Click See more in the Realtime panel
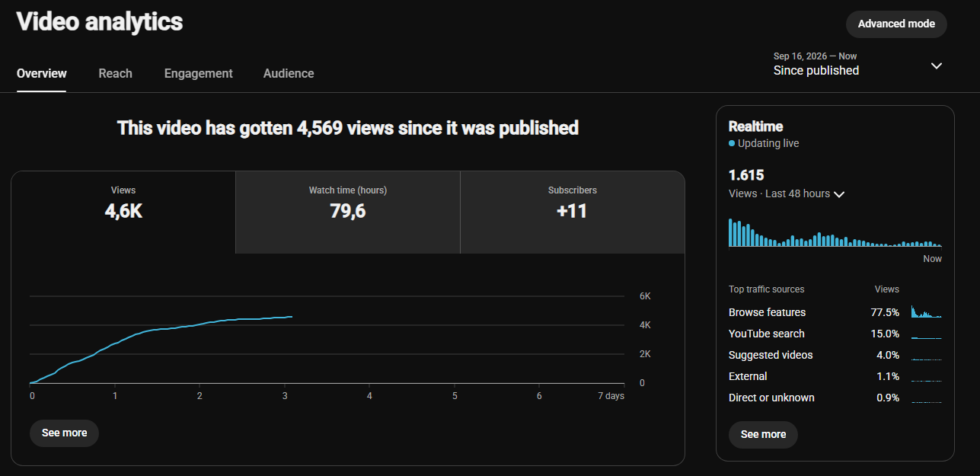The height and width of the screenshot is (476, 980). click(763, 434)
